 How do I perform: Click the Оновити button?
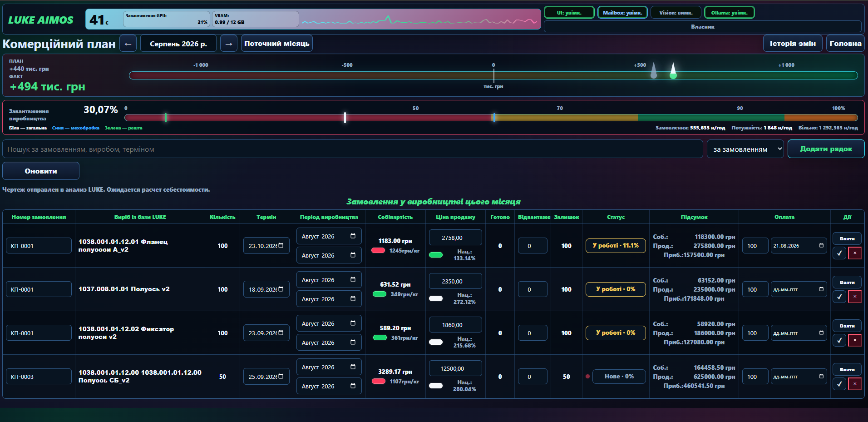point(41,171)
